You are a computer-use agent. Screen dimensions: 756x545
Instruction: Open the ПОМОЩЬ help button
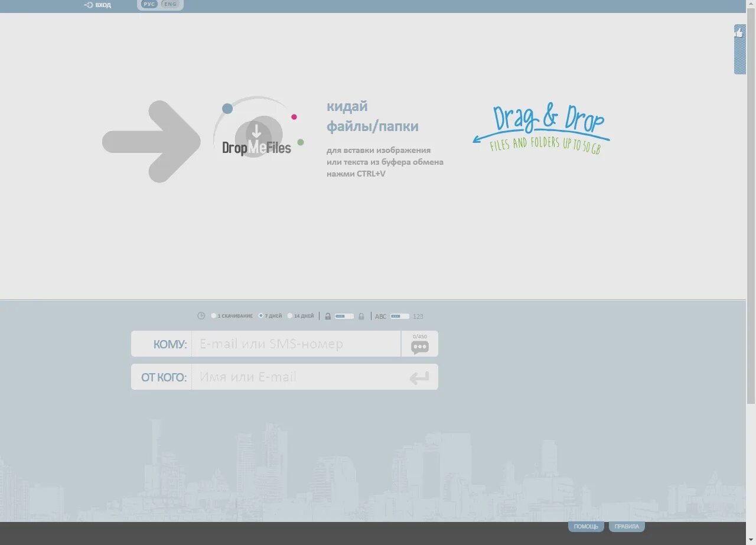(x=586, y=527)
